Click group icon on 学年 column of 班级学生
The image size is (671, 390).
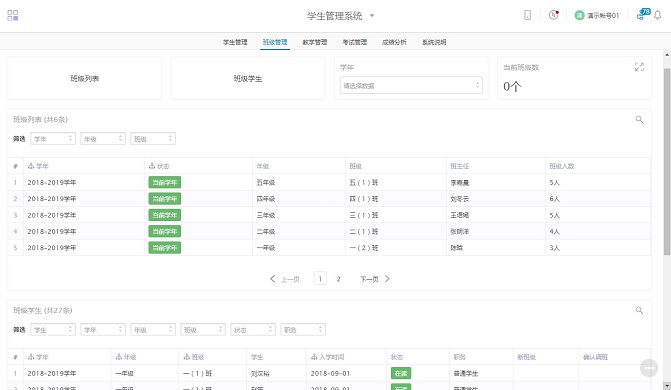tap(31, 357)
